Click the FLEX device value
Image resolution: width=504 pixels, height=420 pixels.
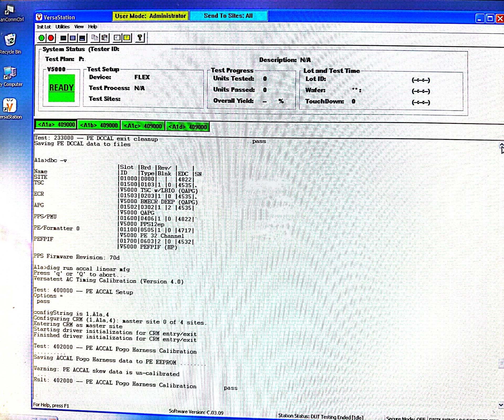tap(142, 77)
